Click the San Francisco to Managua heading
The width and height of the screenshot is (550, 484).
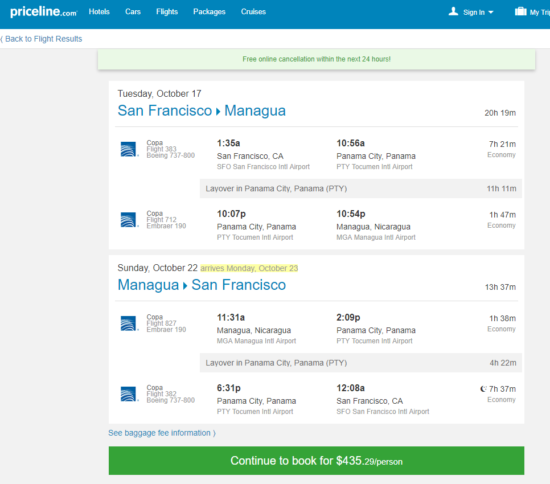click(202, 111)
